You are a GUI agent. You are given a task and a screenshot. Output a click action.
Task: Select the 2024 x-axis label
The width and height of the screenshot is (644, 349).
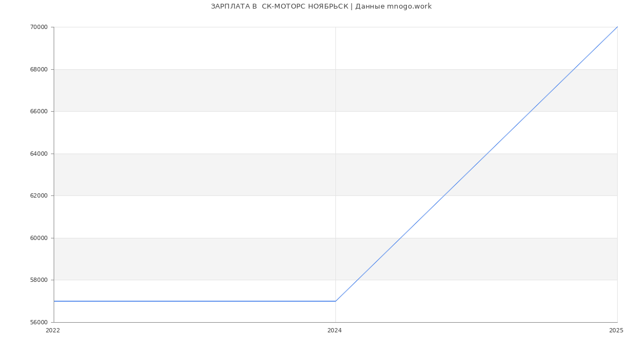coord(334,331)
